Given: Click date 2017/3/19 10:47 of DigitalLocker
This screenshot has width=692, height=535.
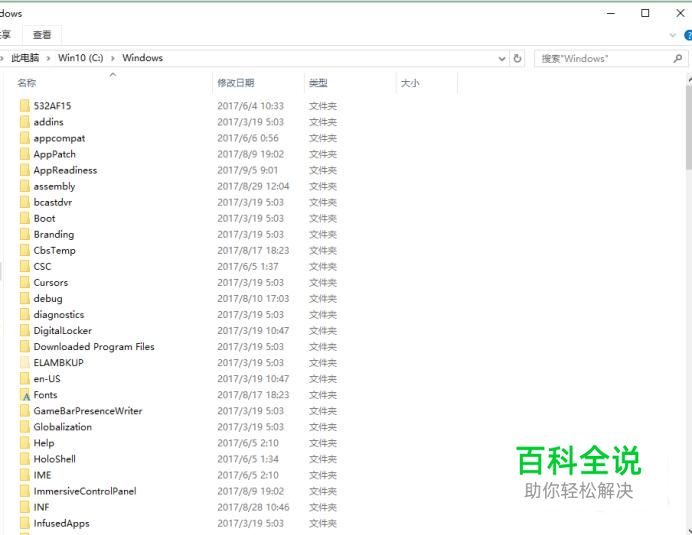Looking at the screenshot, I should pyautogui.click(x=253, y=331).
